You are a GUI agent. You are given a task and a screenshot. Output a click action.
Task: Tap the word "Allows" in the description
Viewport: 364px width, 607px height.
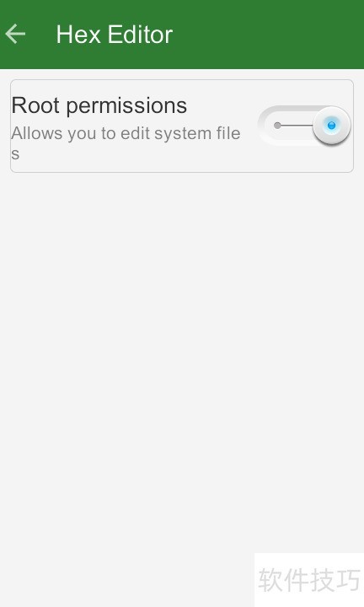[37, 133]
